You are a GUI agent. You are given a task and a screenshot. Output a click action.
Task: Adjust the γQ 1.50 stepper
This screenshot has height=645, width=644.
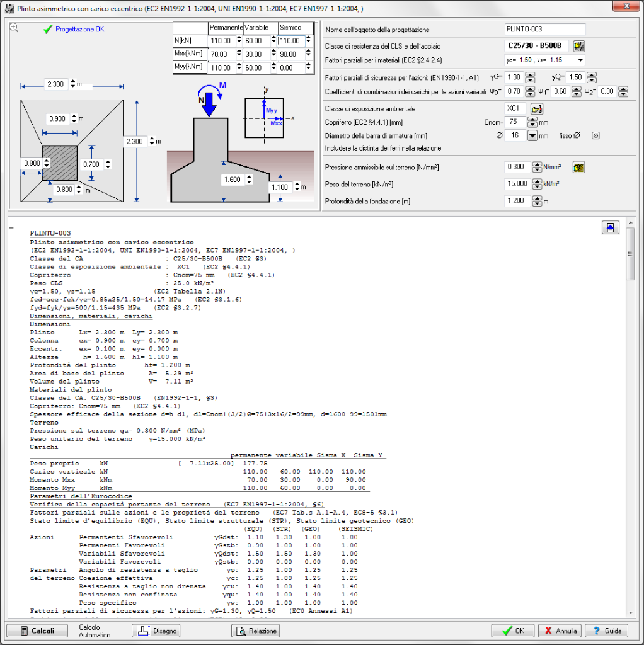tap(591, 77)
